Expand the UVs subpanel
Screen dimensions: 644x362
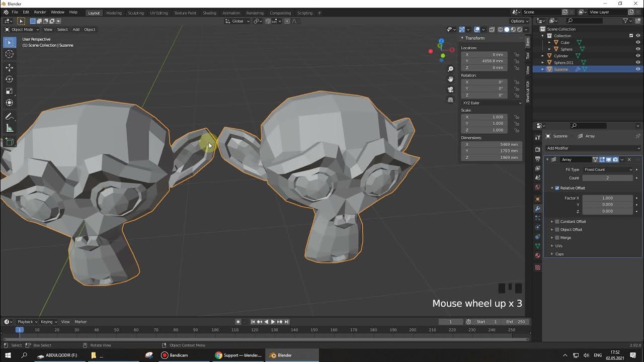pyautogui.click(x=558, y=246)
